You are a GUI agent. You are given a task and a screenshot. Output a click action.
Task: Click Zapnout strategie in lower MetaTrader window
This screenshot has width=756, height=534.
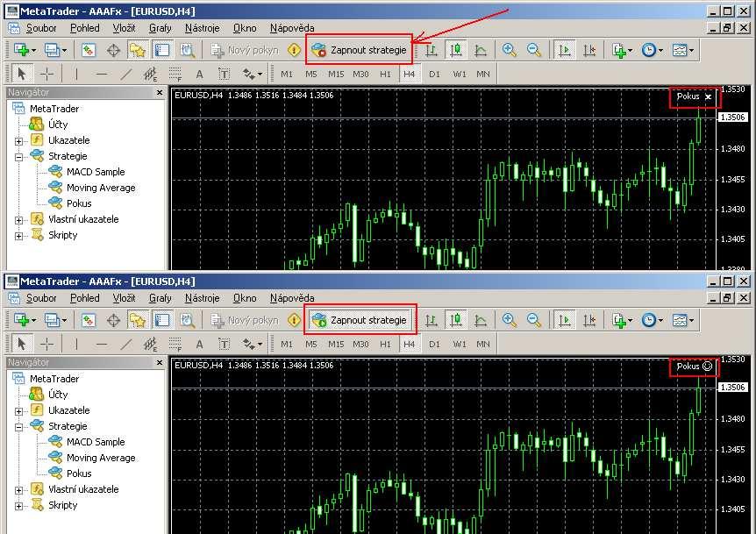pos(360,320)
